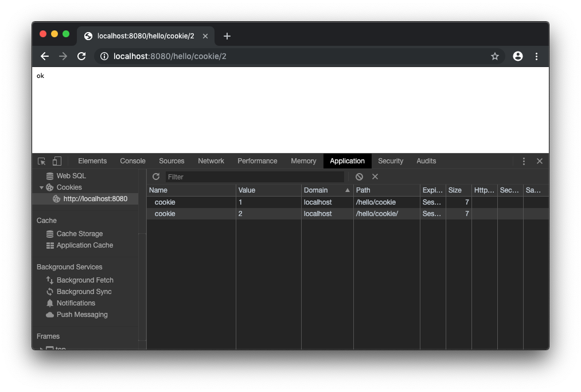View site information icon in address bar

coord(104,56)
